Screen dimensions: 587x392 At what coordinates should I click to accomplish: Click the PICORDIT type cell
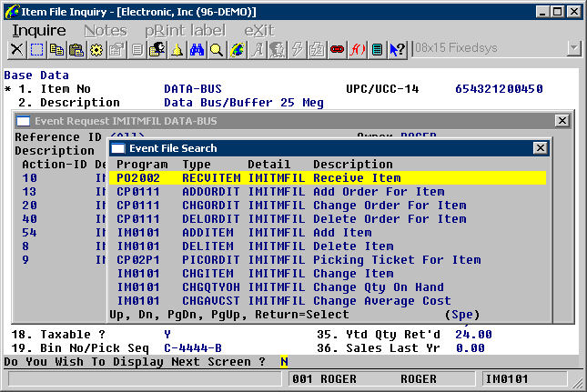point(211,260)
